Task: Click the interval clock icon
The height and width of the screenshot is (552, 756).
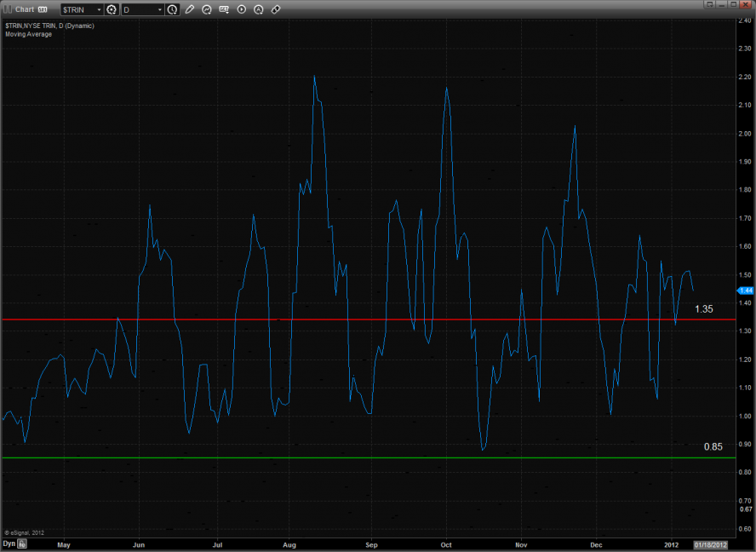Action: tap(173, 9)
